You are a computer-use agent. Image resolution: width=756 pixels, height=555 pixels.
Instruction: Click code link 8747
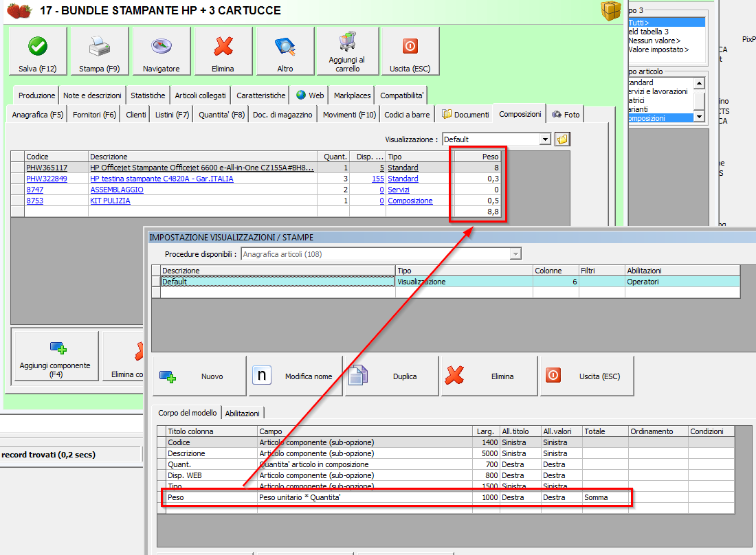35,190
